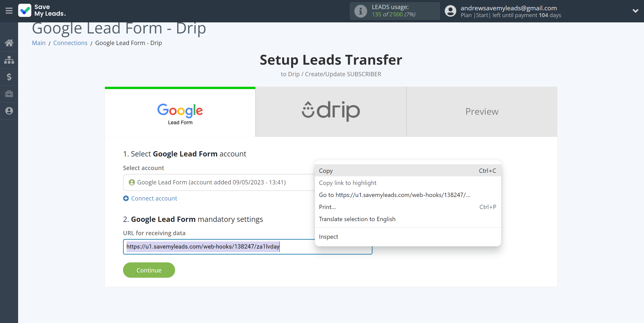Click the Continue button to proceed
The height and width of the screenshot is (323, 644).
[149, 270]
